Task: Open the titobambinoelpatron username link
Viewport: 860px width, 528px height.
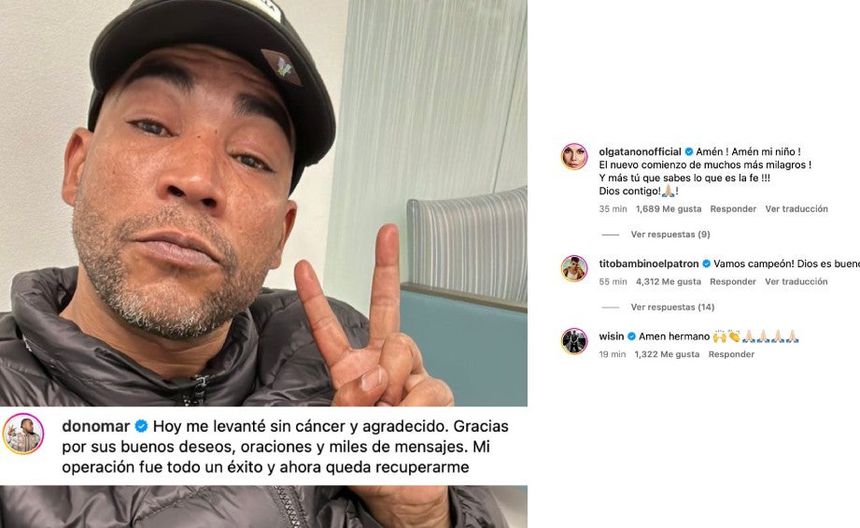Action: pyautogui.click(x=649, y=264)
